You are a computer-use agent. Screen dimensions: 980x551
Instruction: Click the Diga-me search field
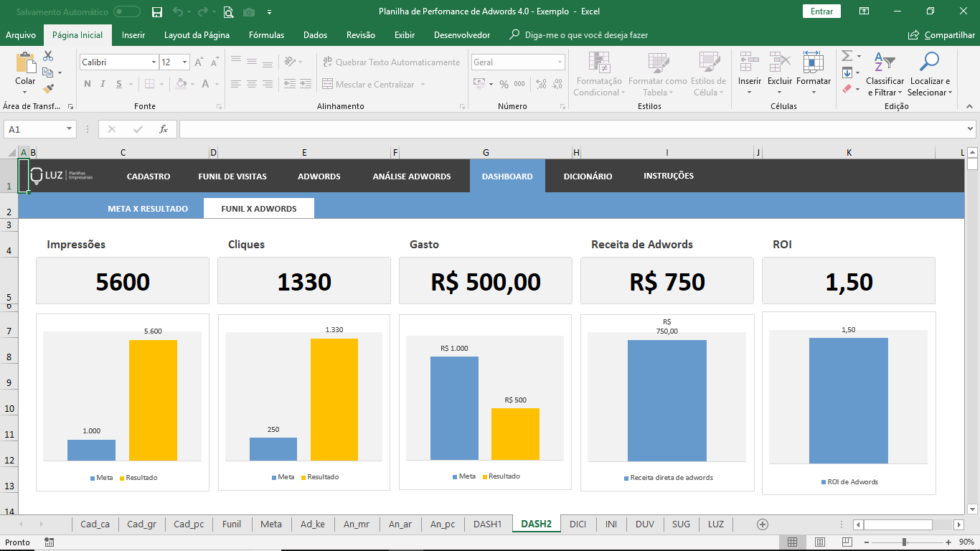pyautogui.click(x=579, y=35)
